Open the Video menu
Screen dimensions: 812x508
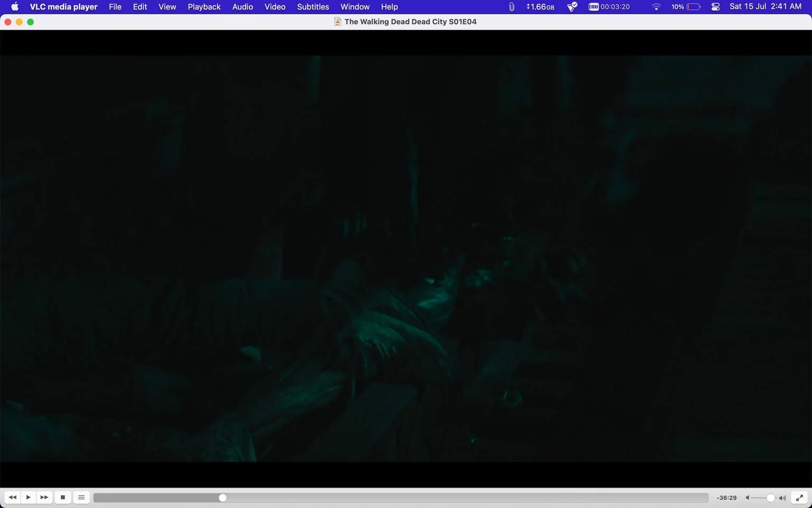tap(275, 7)
